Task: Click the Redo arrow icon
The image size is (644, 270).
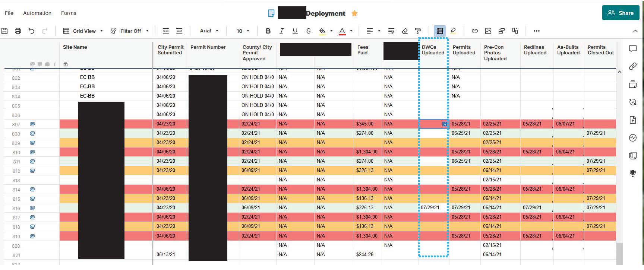Action: pos(45,31)
